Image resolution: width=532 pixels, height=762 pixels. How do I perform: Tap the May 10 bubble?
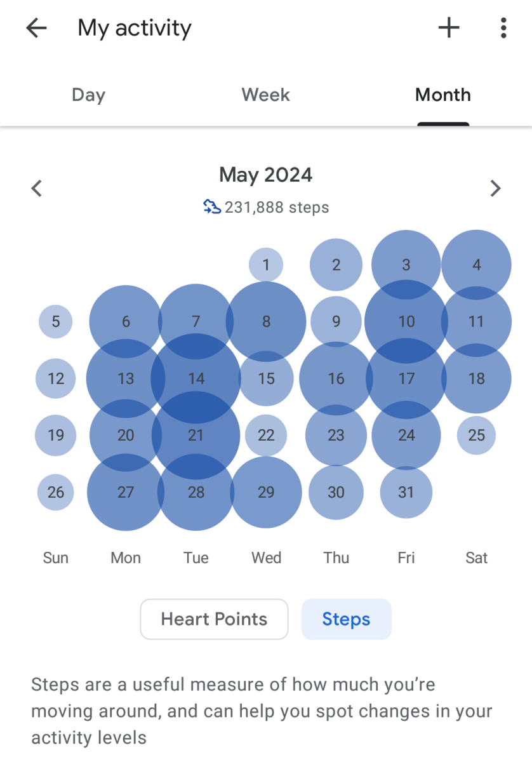406,322
